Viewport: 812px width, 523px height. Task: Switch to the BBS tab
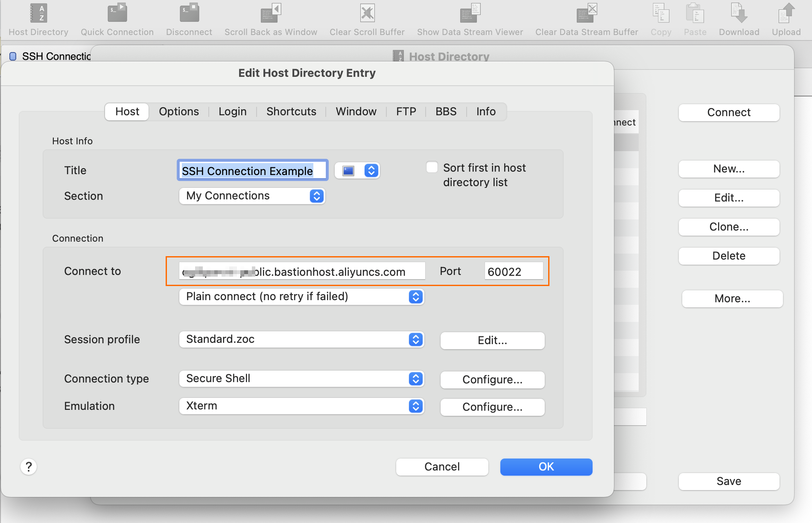[446, 112]
